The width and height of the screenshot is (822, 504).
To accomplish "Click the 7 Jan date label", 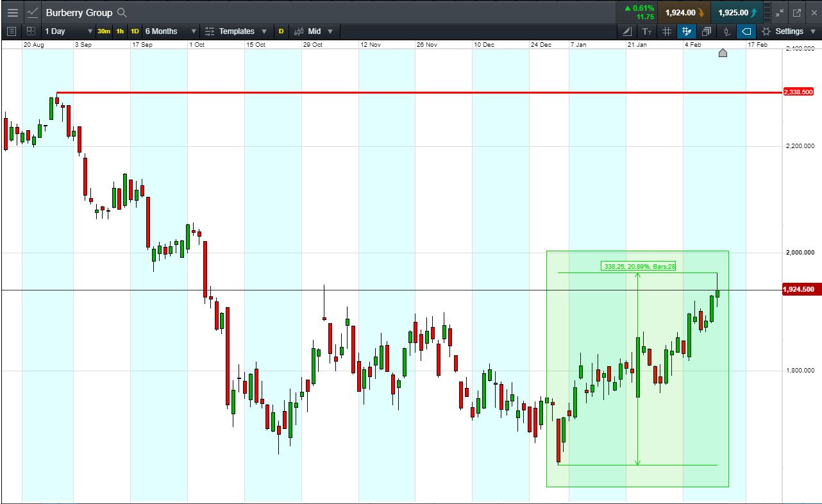I will [578, 45].
